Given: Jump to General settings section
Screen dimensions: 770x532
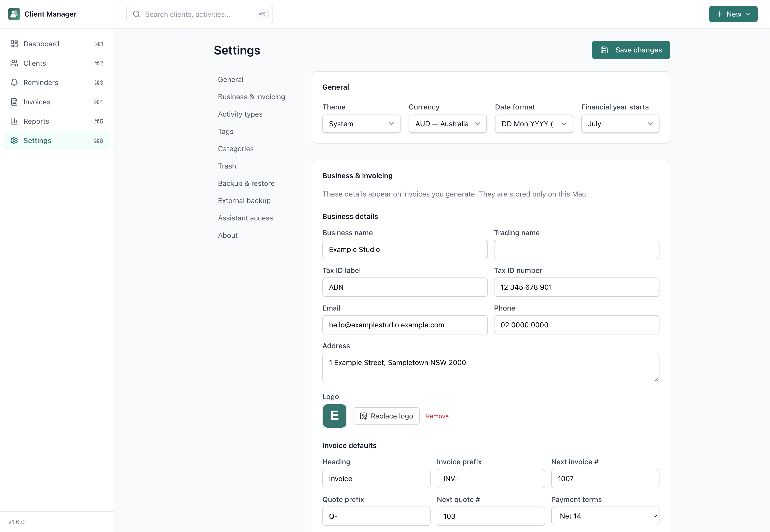Looking at the screenshot, I should point(230,79).
